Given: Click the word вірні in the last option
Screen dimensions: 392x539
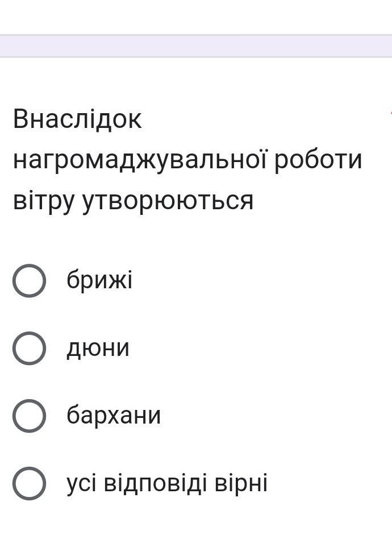Looking at the screenshot, I should click(x=241, y=483).
